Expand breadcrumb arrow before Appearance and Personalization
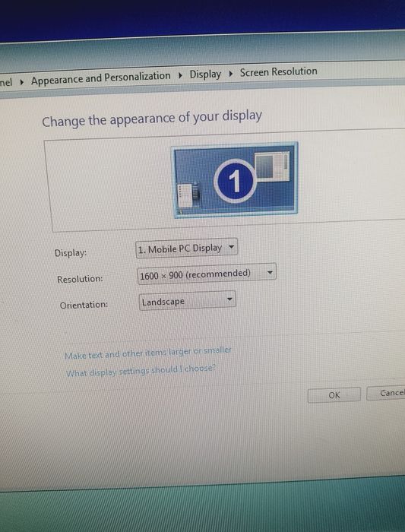The image size is (405, 532). pyautogui.click(x=22, y=82)
